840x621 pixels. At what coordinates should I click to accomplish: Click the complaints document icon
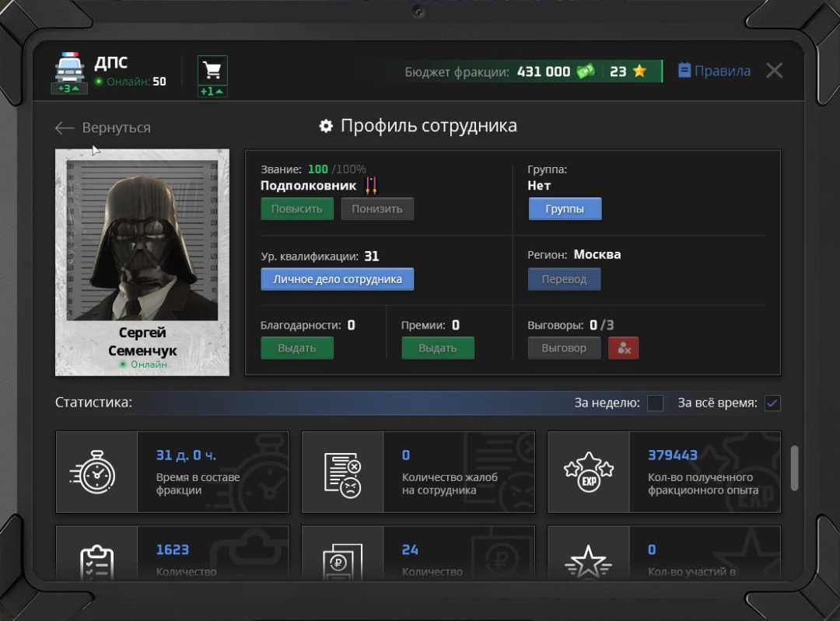tap(342, 472)
